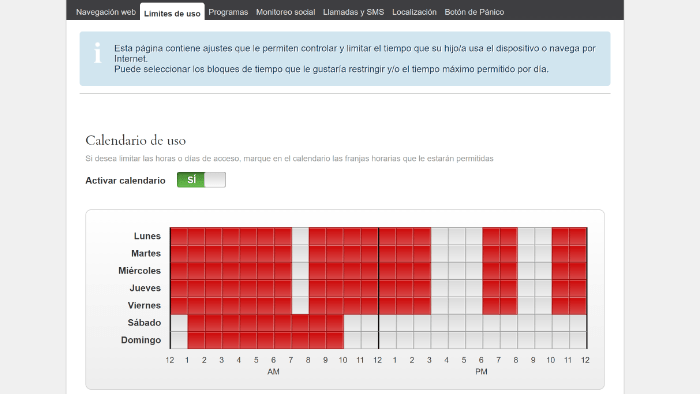
Task: Switch to the Botón de Pánico tab
Action: click(474, 12)
